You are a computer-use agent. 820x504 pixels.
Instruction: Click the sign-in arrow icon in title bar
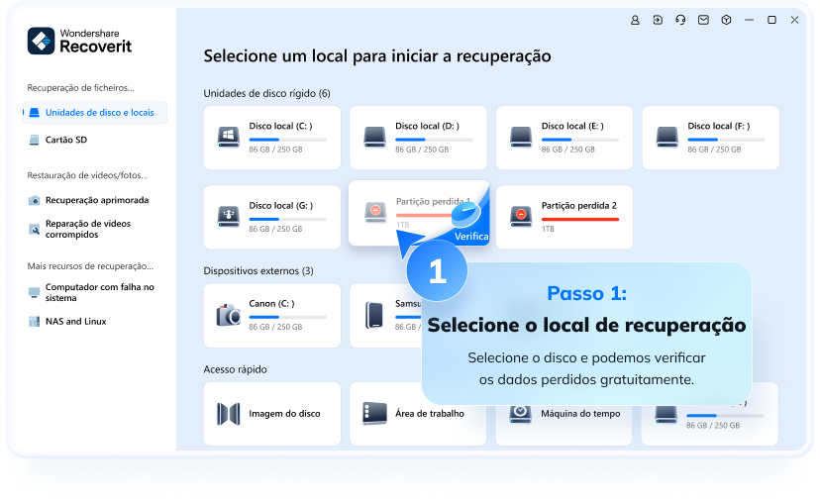pyautogui.click(x=658, y=20)
